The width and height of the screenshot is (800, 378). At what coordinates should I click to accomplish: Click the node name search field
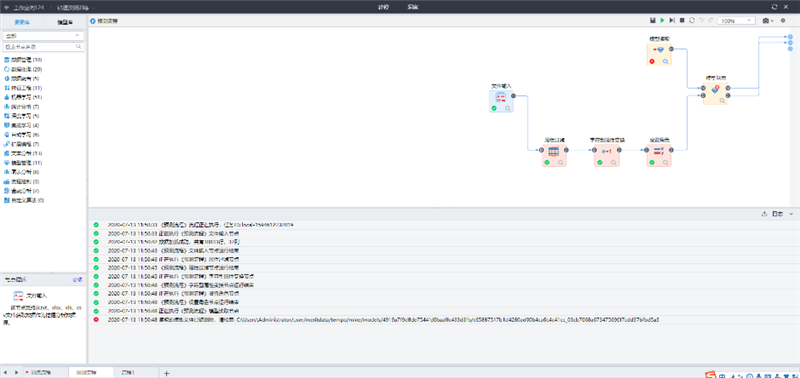coord(43,46)
